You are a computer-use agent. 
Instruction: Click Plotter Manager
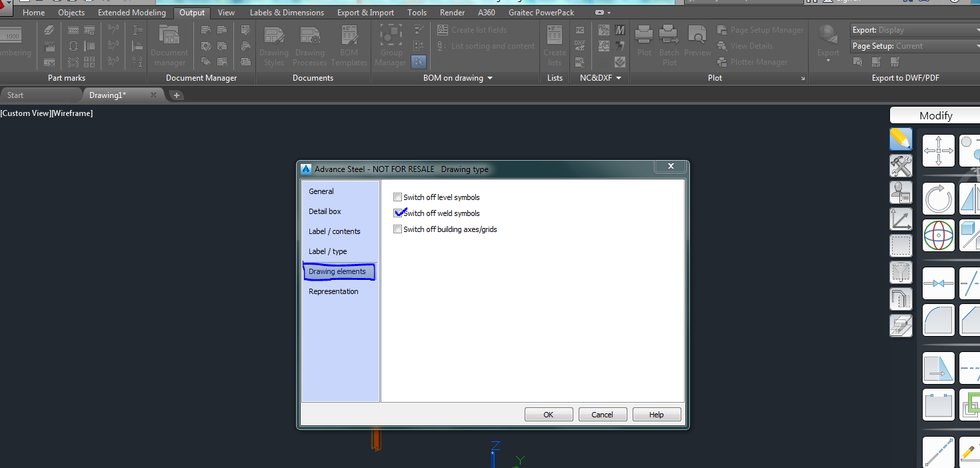tap(752, 62)
